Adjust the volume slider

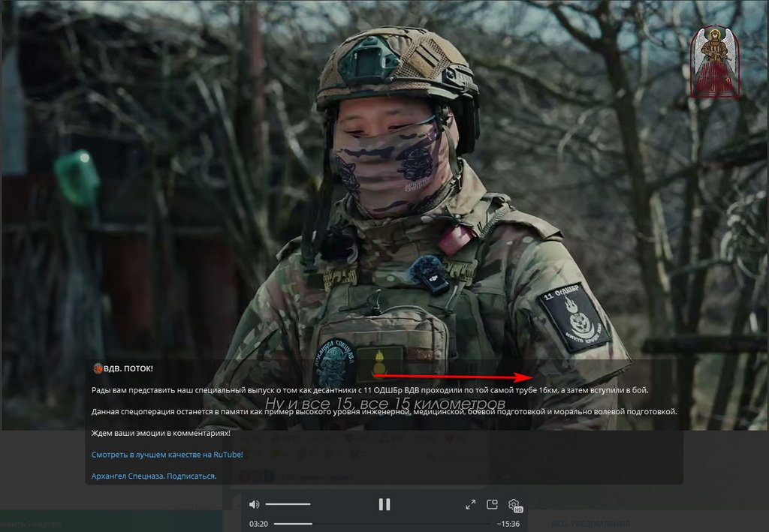point(288,504)
